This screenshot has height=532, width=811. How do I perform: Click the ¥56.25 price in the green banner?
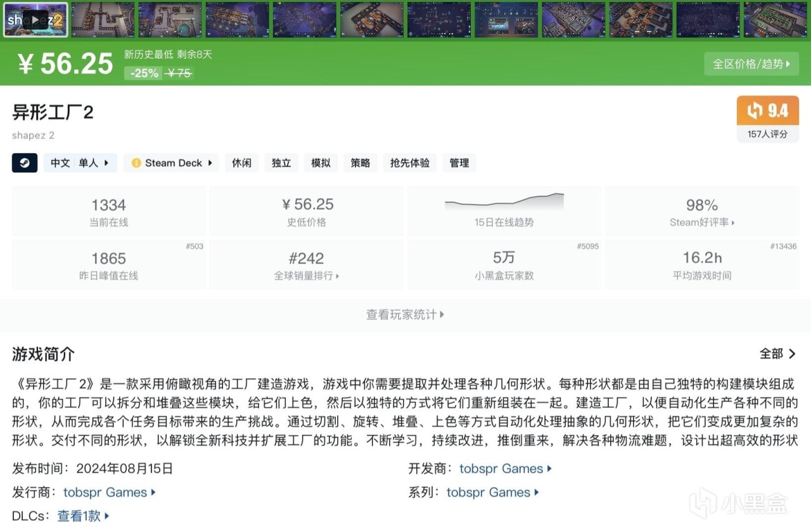[x=66, y=64]
